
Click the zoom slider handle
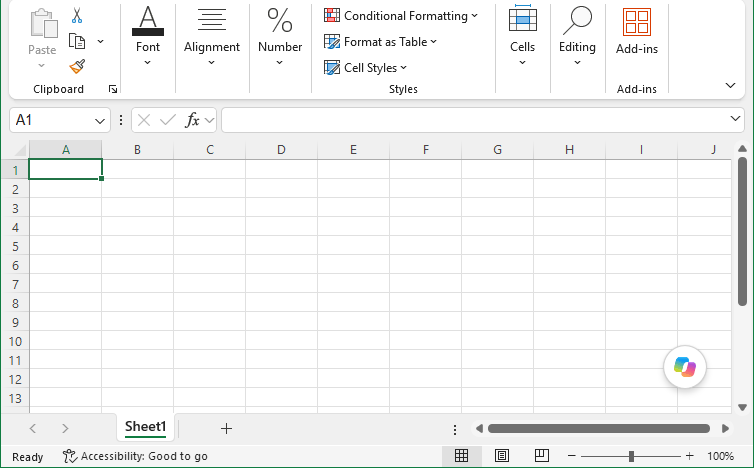point(631,456)
